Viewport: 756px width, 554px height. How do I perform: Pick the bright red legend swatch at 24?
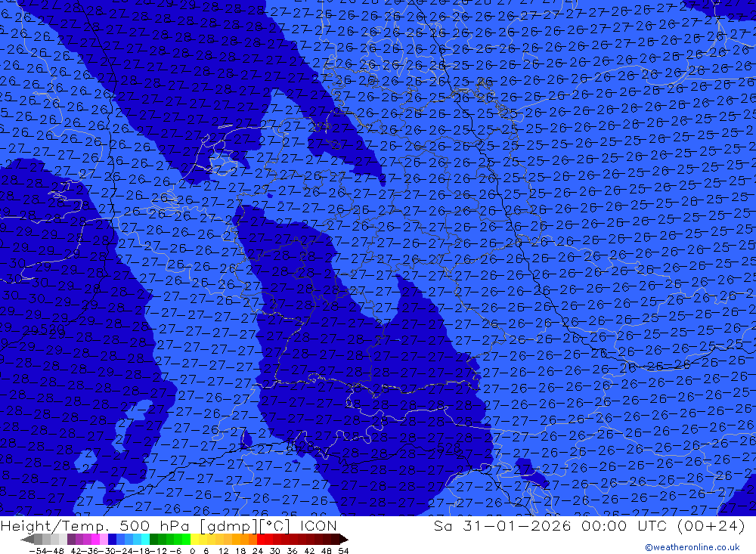point(261,539)
